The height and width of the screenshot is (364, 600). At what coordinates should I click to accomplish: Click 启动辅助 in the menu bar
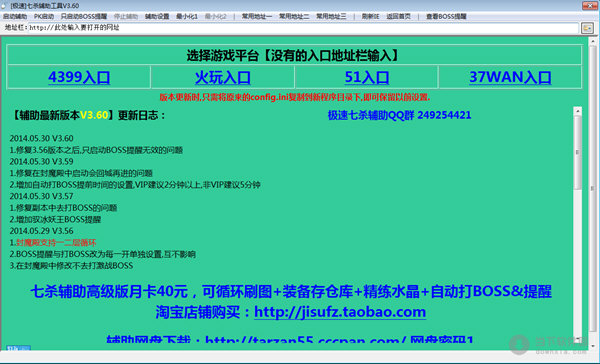coord(15,16)
